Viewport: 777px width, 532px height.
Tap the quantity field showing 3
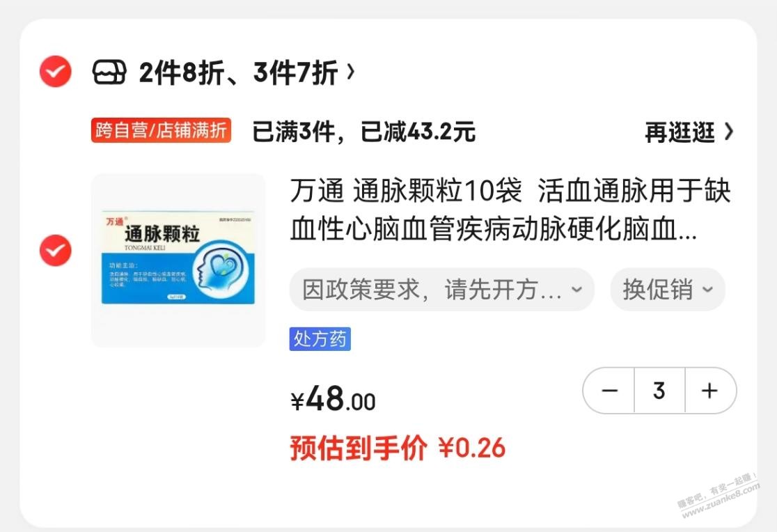click(659, 391)
